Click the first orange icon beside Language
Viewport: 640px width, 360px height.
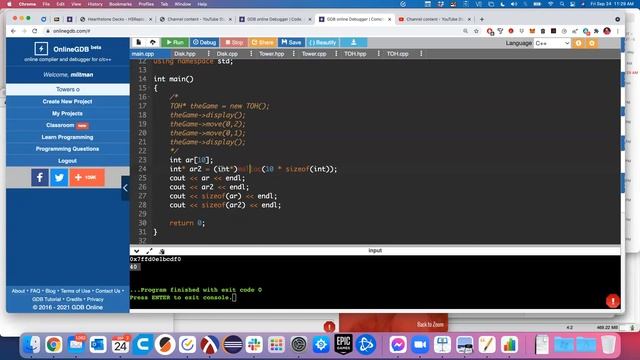578,43
